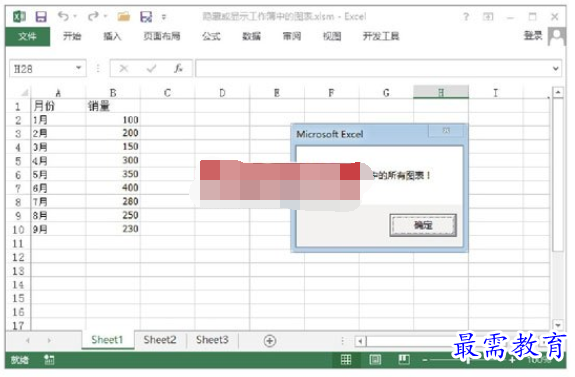Click the Sheet1 tab
575x377 pixels.
tap(107, 340)
